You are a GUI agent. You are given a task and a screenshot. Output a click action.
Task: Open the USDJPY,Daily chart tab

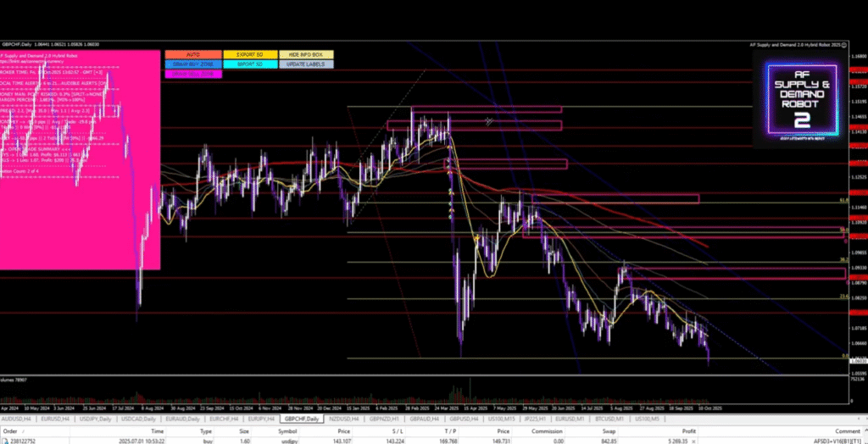point(95,419)
